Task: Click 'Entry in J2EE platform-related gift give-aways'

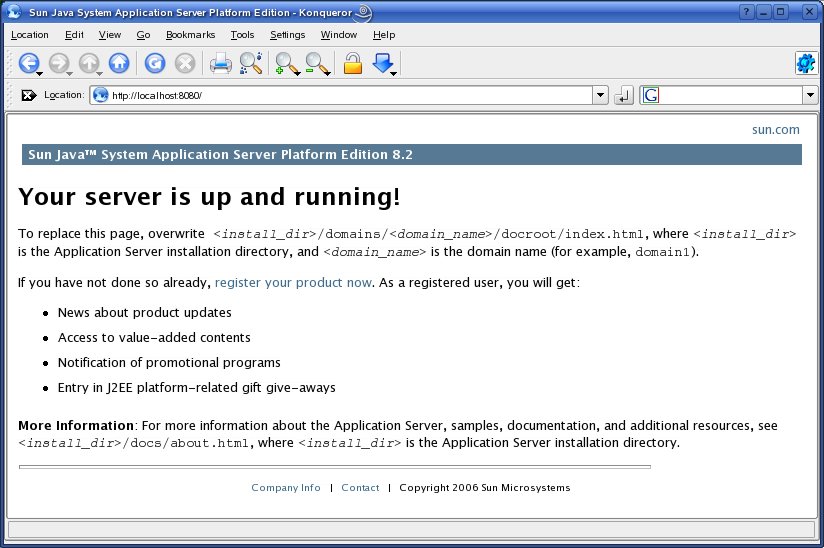Action: click(x=197, y=388)
